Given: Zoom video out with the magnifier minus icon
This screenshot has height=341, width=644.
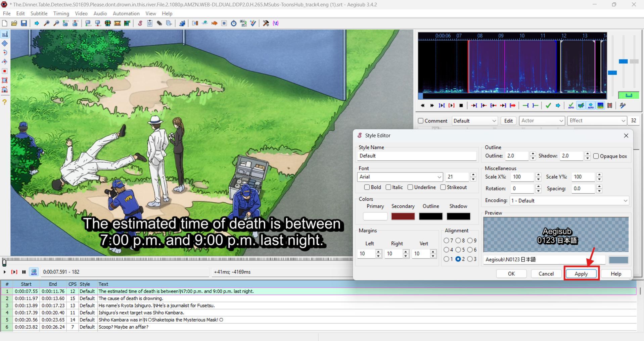Looking at the screenshot, I should (56, 23).
